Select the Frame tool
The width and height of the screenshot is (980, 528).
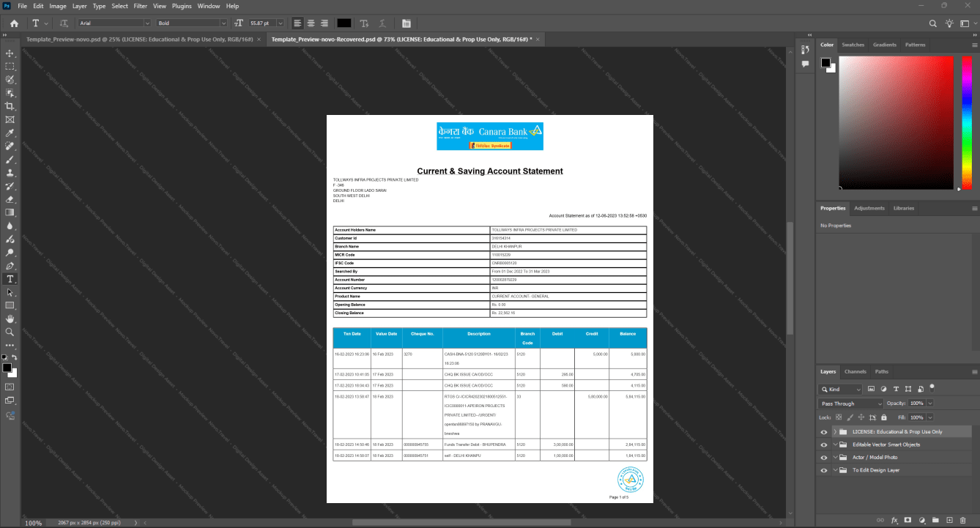coord(10,119)
